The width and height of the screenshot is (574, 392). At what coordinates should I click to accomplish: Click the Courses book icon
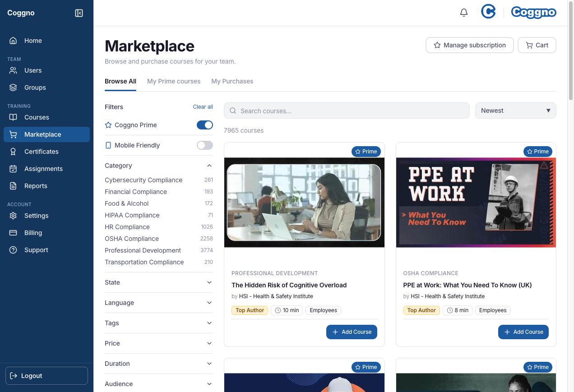point(13,117)
